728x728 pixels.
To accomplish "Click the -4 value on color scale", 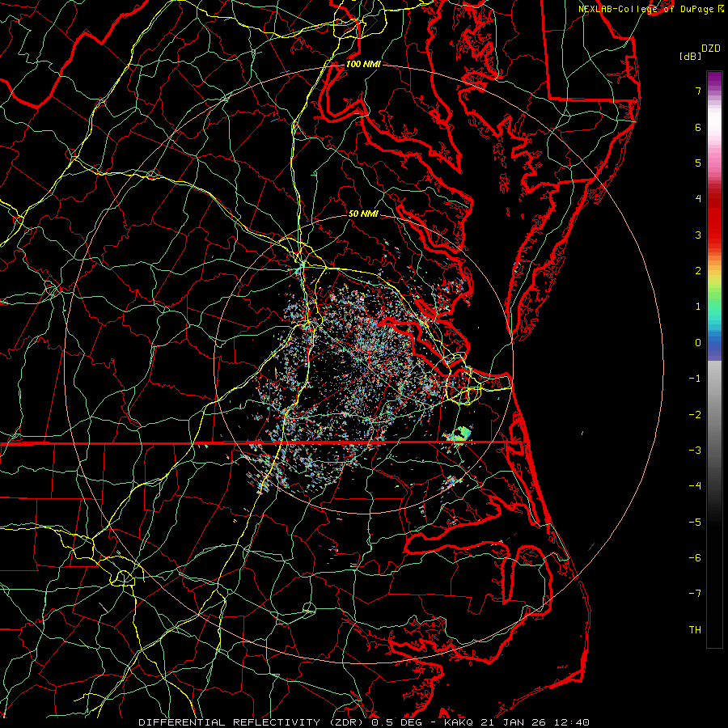I will (x=695, y=486).
